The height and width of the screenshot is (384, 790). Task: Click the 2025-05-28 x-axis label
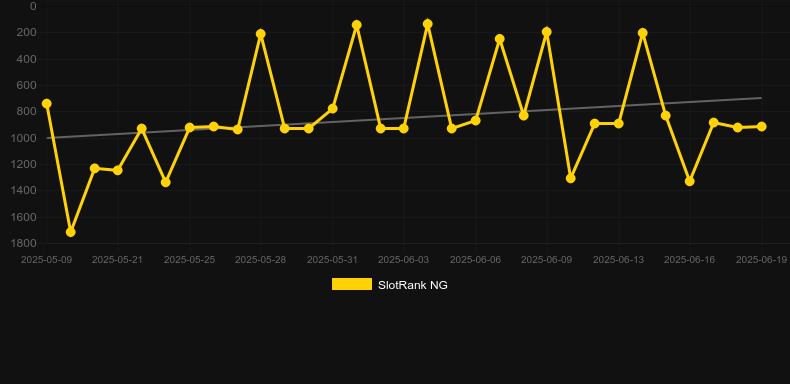260,260
